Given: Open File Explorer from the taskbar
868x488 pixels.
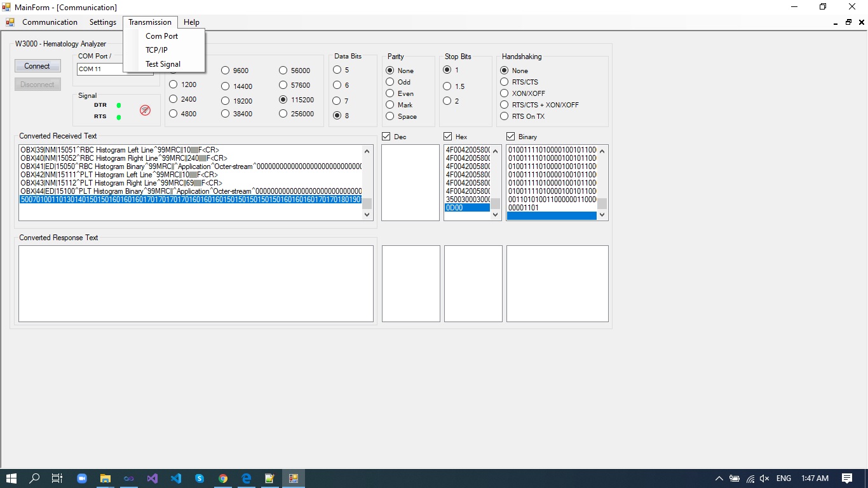Looking at the screenshot, I should (x=105, y=478).
